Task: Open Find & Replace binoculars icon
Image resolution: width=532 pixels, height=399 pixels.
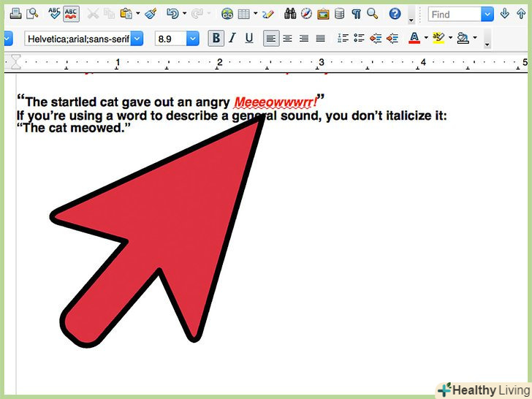Action: coord(290,14)
